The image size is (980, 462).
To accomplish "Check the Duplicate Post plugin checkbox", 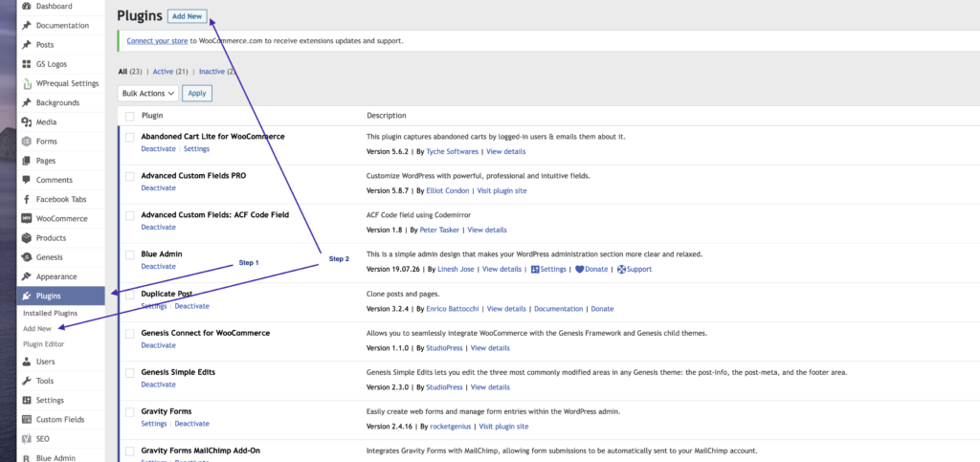I will tap(129, 295).
